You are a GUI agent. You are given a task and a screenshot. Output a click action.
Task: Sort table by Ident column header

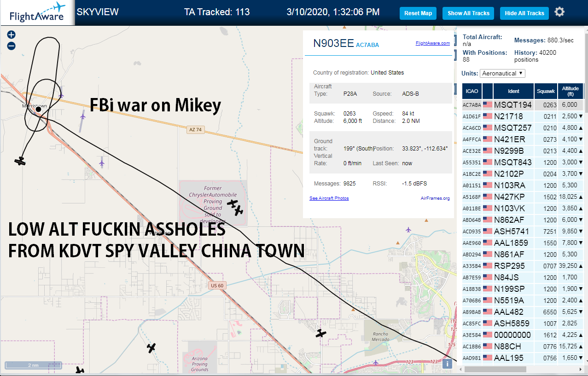(513, 91)
